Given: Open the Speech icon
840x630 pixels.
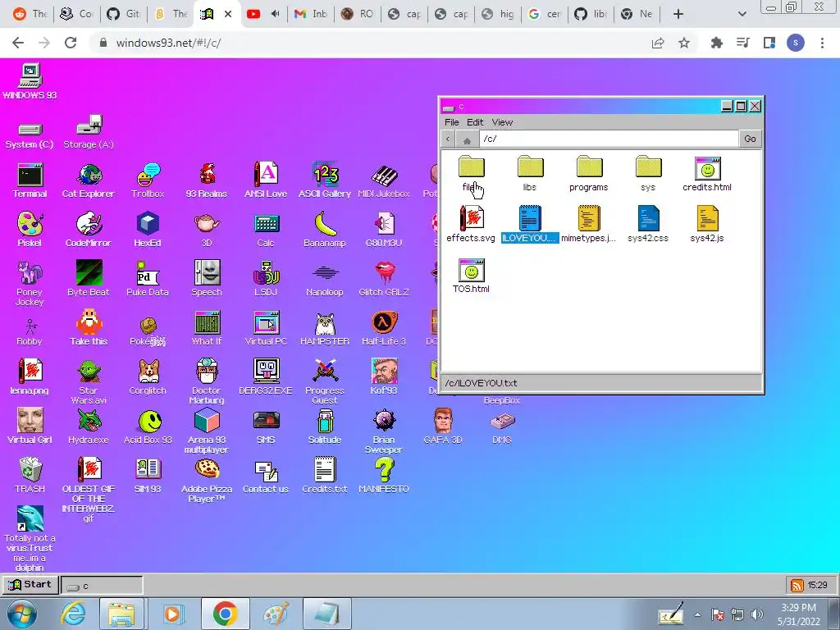Looking at the screenshot, I should (207, 279).
